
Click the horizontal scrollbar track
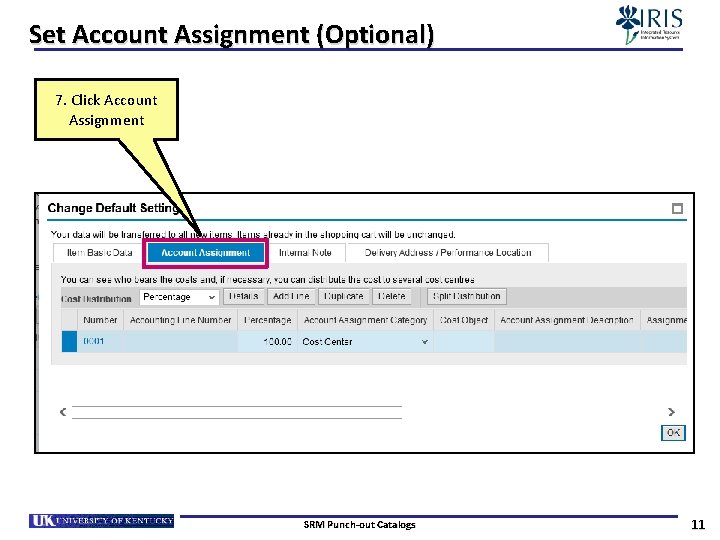[236, 412]
